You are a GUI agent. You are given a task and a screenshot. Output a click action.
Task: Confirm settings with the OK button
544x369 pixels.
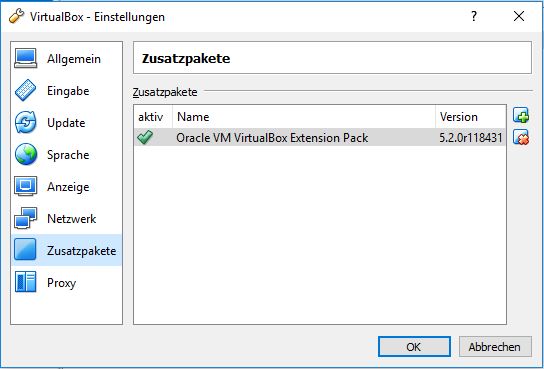(x=414, y=346)
